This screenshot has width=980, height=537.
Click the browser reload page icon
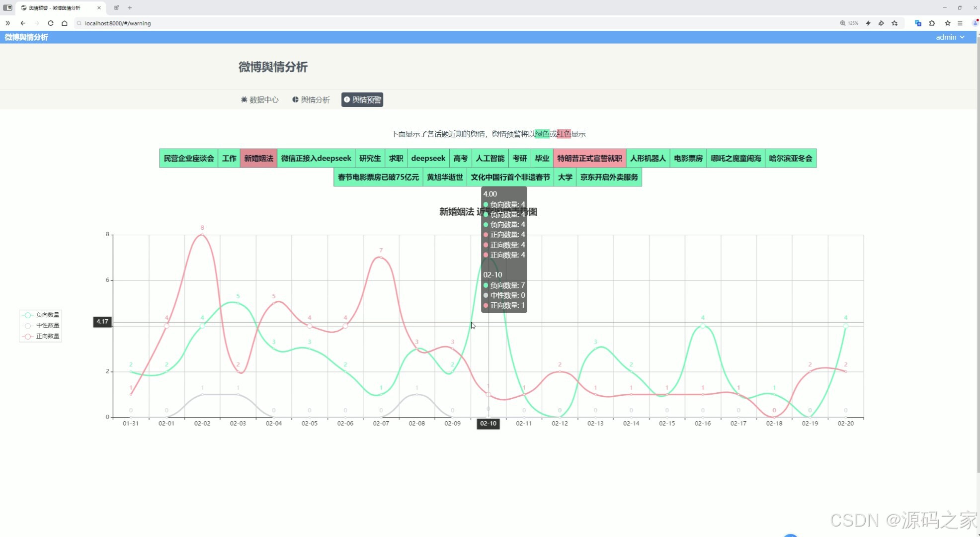coord(51,23)
